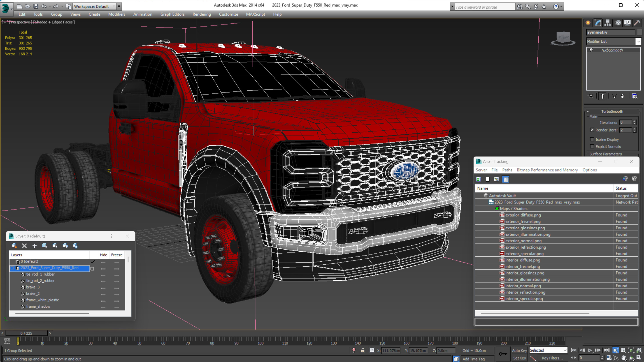Click Zoom viewport navigation icon
The height and width of the screenshot is (362, 644).
(616, 350)
